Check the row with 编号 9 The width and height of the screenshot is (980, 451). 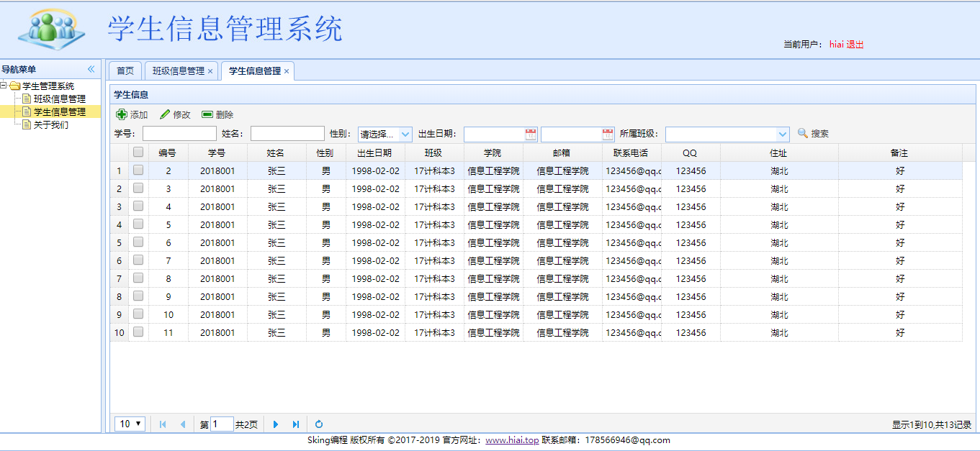[x=138, y=296]
